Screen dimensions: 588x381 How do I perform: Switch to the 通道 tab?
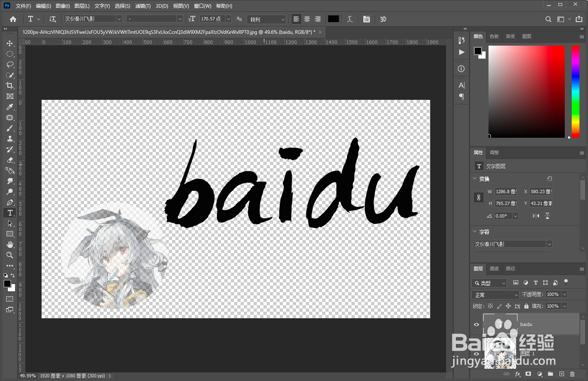pos(494,269)
